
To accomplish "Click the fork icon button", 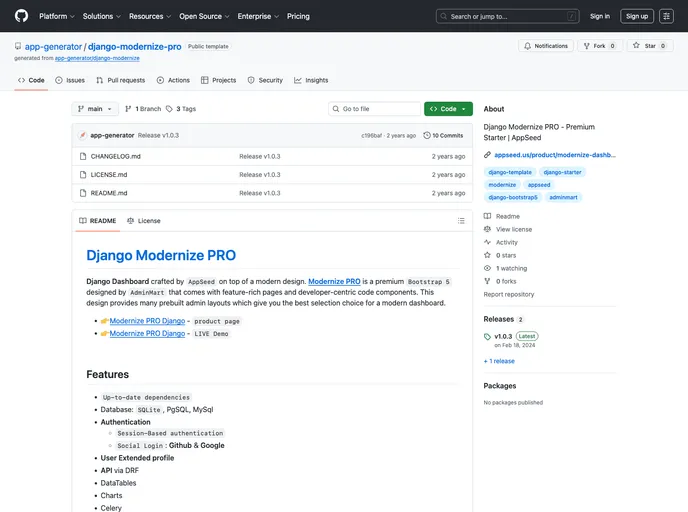I will [x=587, y=46].
